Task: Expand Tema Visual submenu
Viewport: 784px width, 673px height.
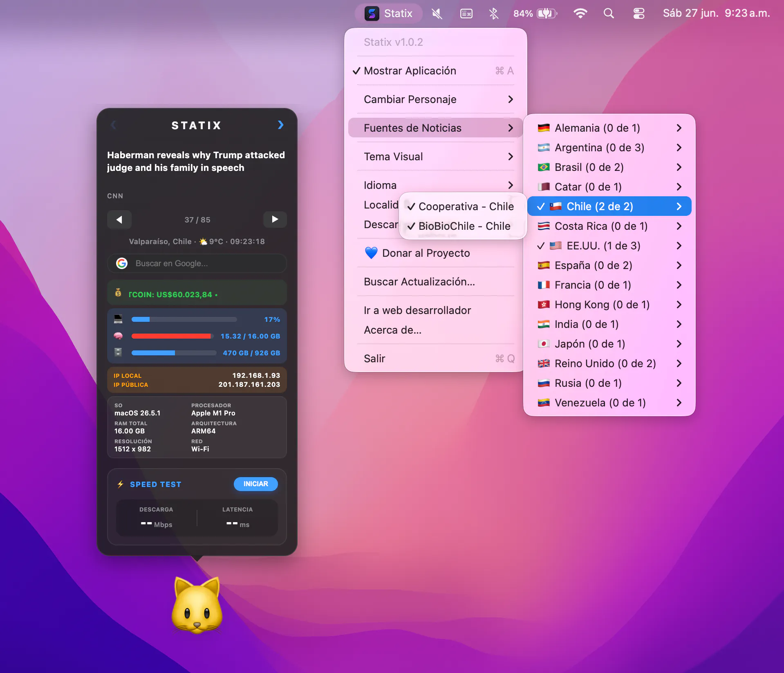Action: 435,157
